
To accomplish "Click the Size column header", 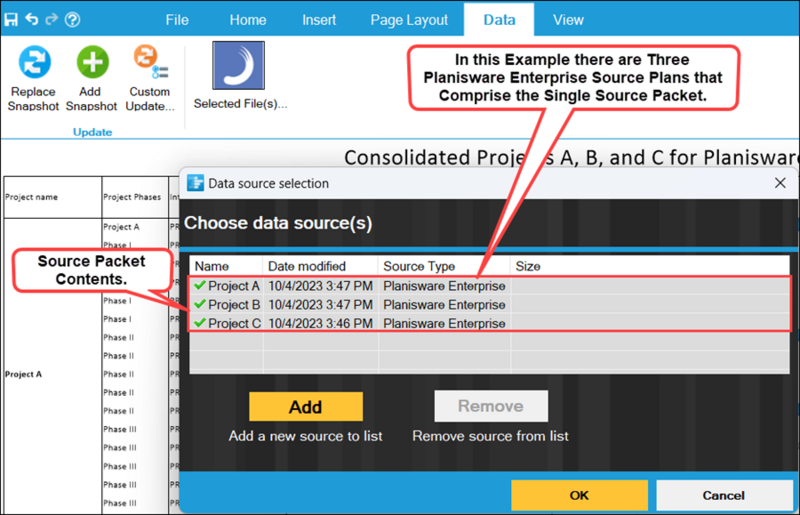I will click(x=650, y=266).
